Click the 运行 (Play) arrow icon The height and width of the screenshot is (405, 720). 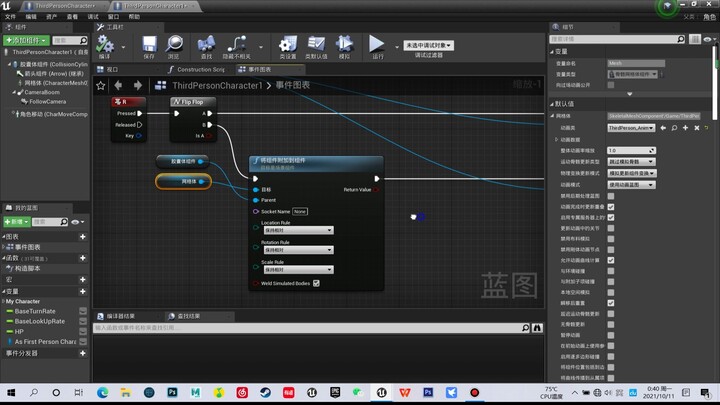tap(377, 44)
